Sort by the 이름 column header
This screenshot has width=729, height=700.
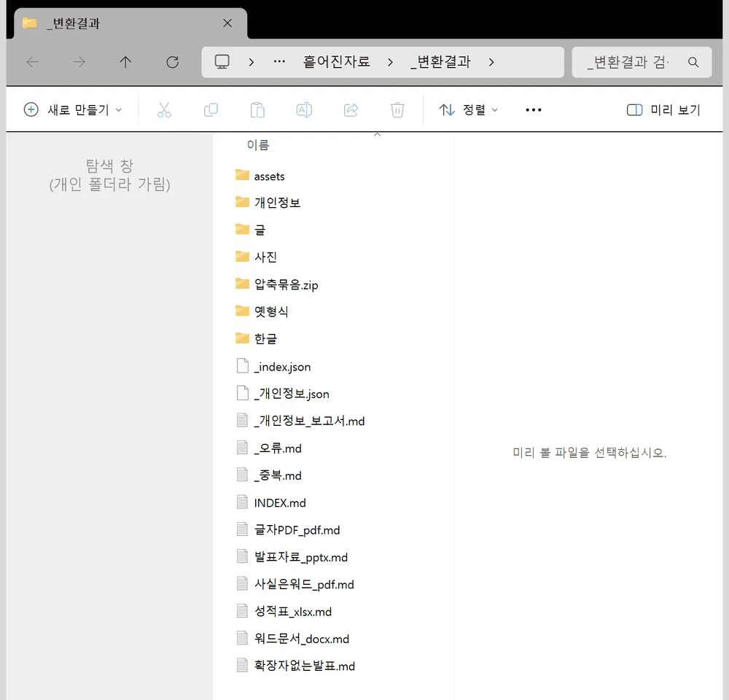click(258, 145)
